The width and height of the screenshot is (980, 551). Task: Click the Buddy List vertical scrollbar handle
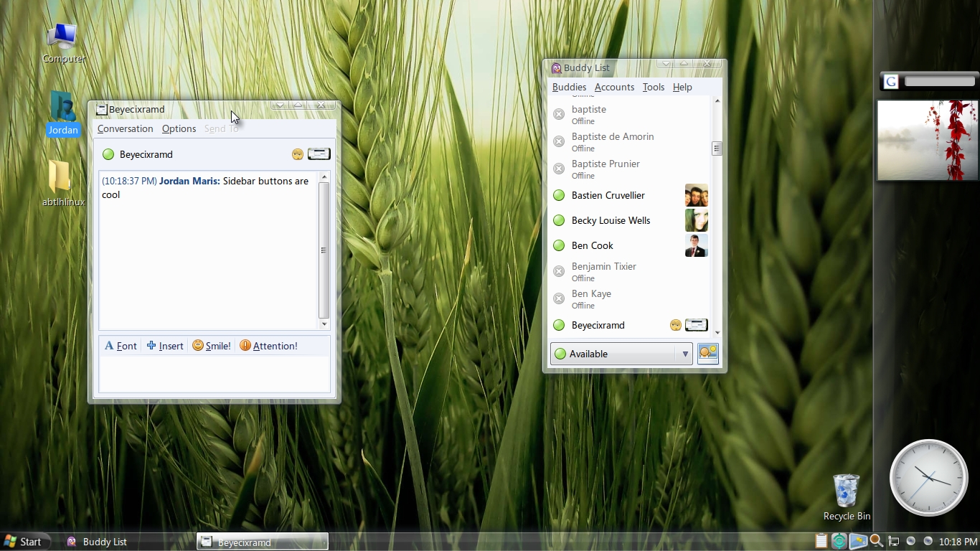716,149
